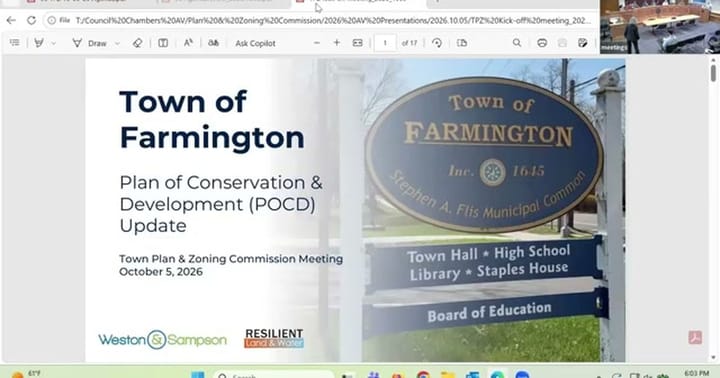Click the meeting video thumbnail

[660, 27]
